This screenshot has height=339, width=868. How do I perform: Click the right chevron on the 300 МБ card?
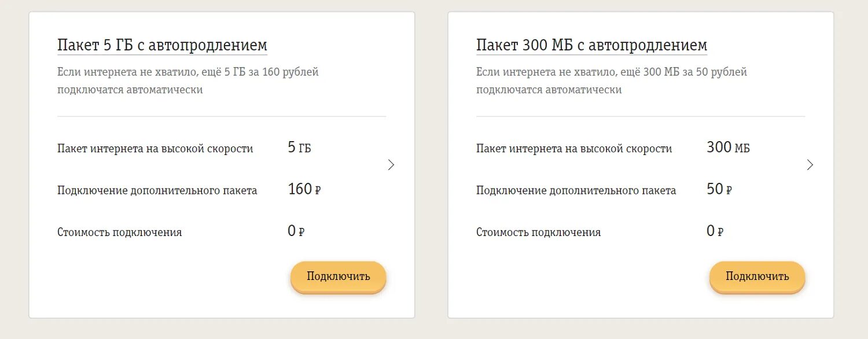(x=810, y=165)
